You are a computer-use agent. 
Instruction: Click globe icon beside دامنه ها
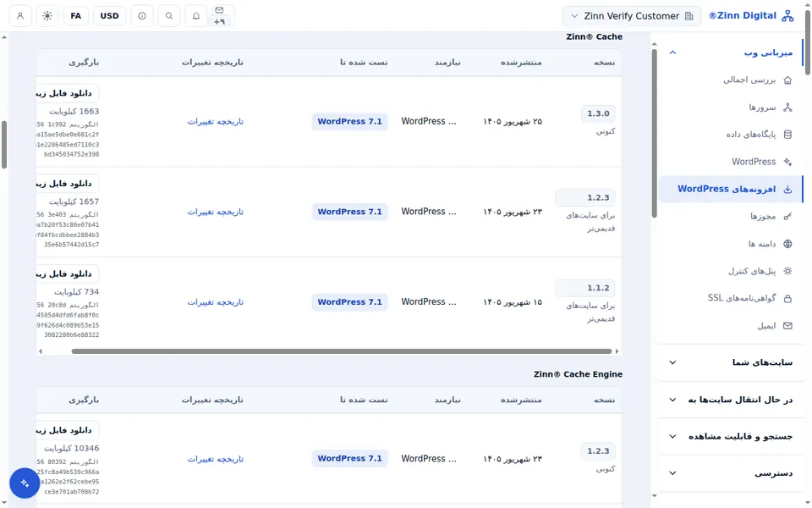[787, 244]
